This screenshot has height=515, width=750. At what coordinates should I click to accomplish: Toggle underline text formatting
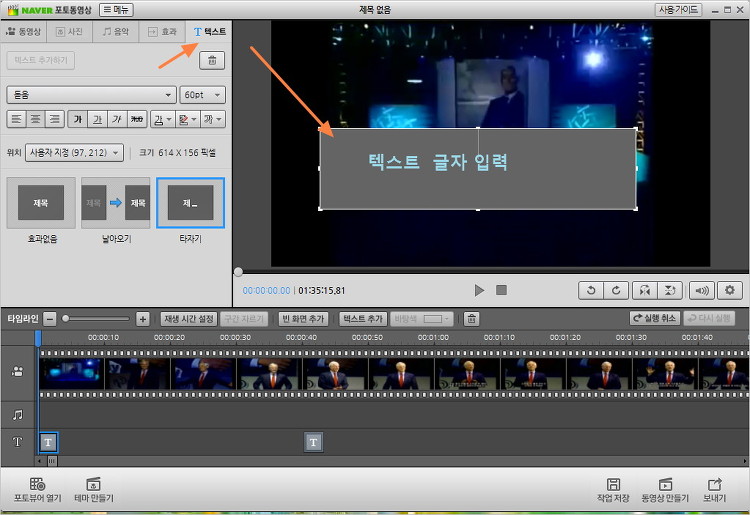tap(97, 120)
